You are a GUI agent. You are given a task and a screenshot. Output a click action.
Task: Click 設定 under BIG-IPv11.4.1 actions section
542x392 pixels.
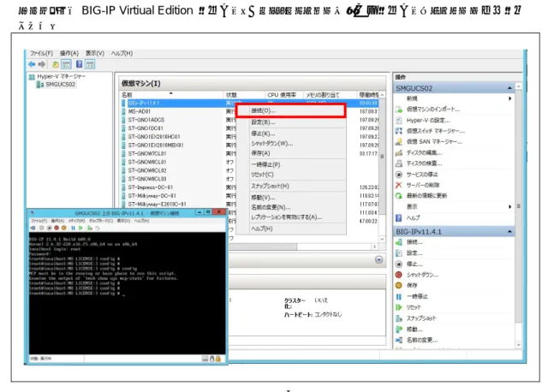414,253
